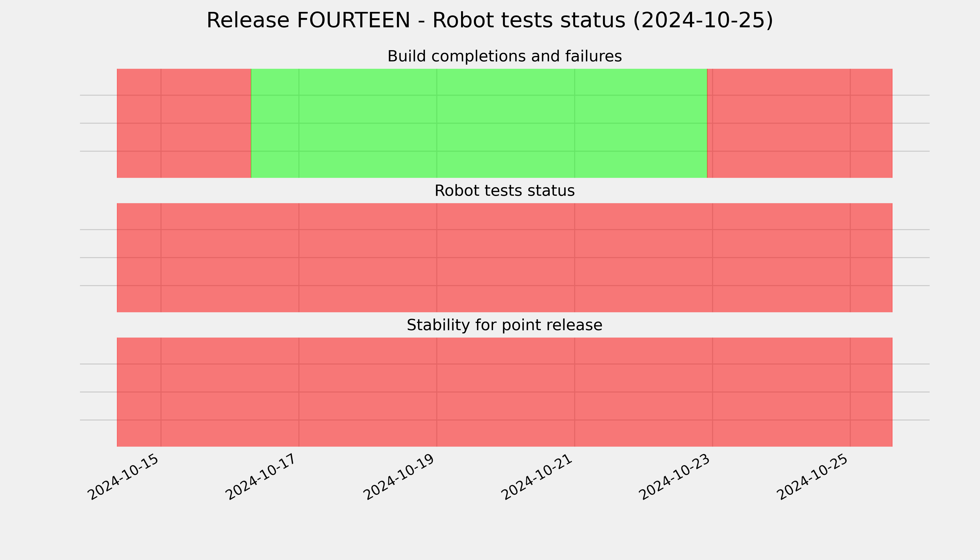Click the red-to-green transition edge in builds chart
Screen dimensions: 980x560
(x=251, y=123)
